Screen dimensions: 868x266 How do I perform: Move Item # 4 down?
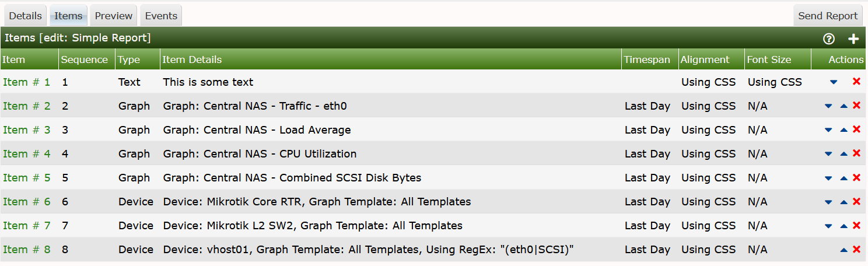[x=828, y=154]
